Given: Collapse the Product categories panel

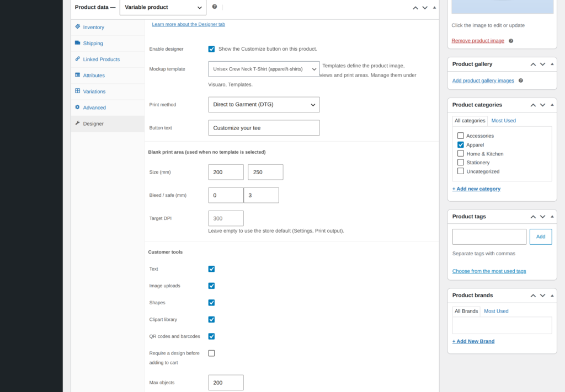Looking at the screenshot, I should [x=552, y=105].
